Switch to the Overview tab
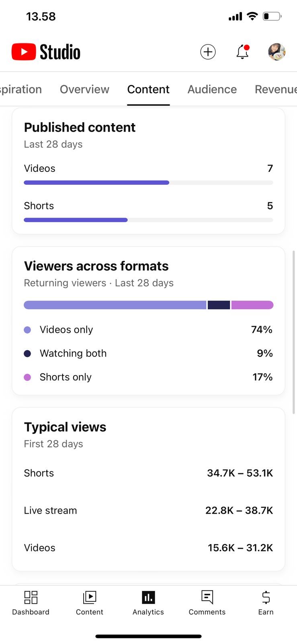297x644 pixels. coord(84,89)
